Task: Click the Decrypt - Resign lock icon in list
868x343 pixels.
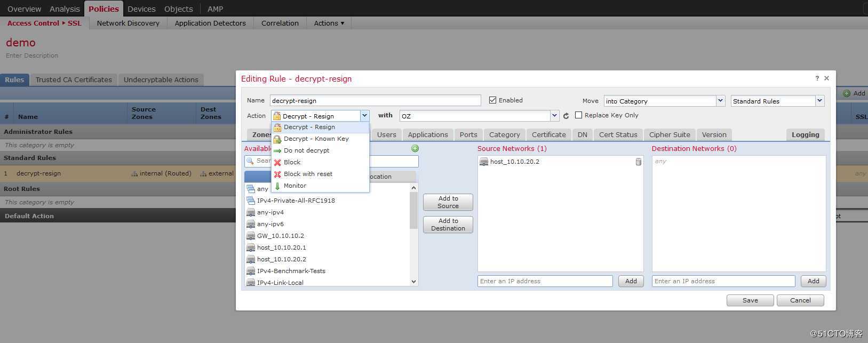Action: (277, 127)
